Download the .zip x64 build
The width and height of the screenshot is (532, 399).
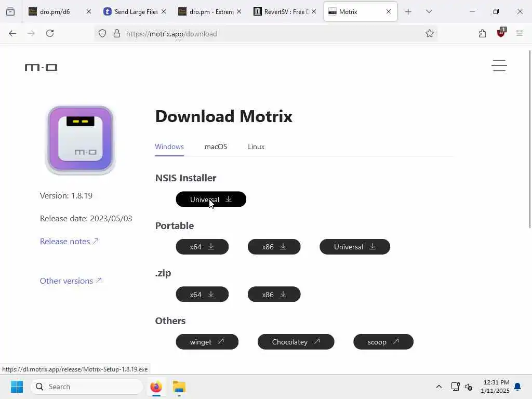coord(202,294)
